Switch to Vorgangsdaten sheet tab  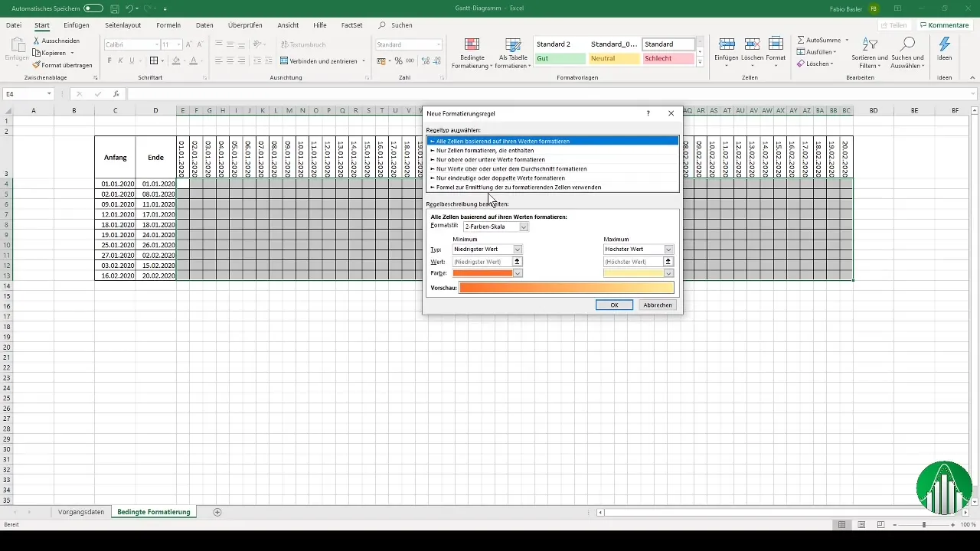81,512
